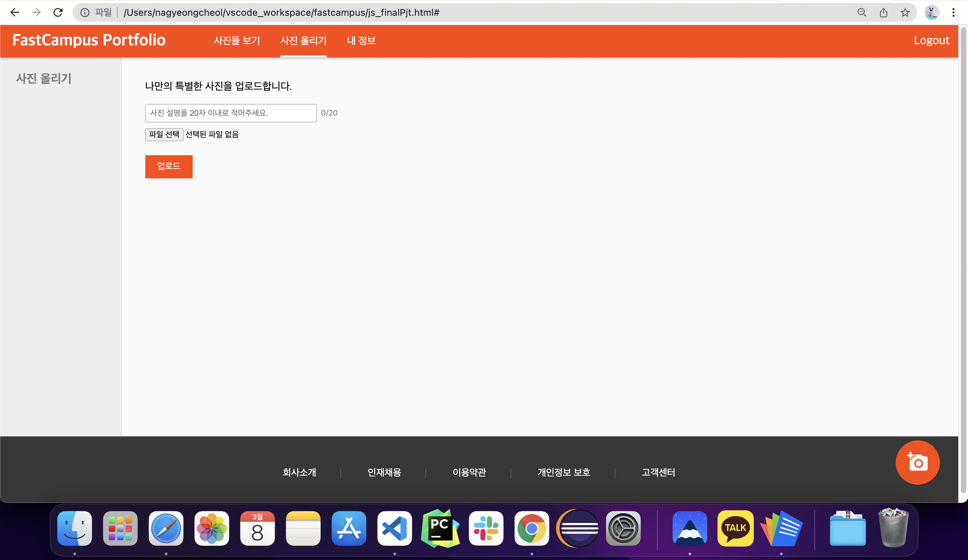The width and height of the screenshot is (968, 560).
Task: Open the browser share icon
Action: pyautogui.click(x=883, y=13)
